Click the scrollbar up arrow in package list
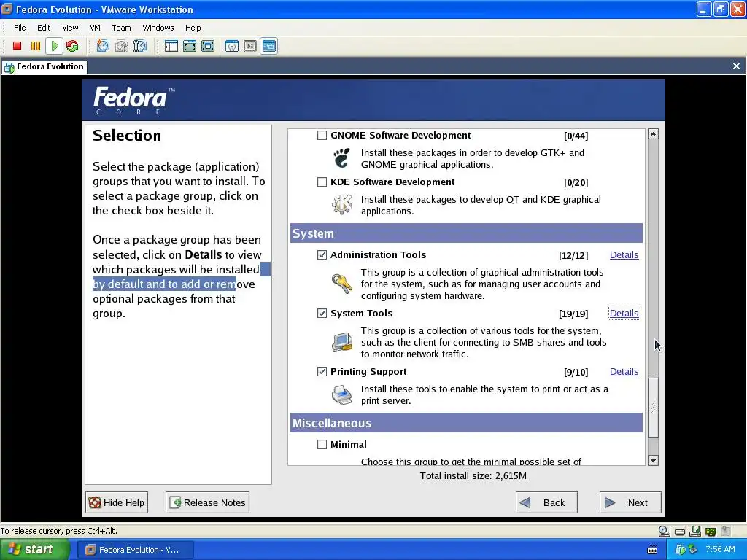The width and height of the screenshot is (747, 560). [653, 134]
